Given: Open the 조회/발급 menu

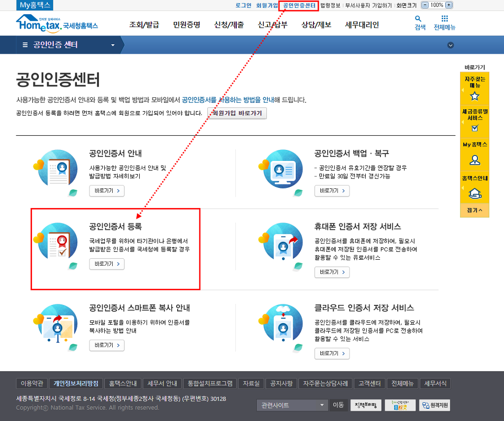Looking at the screenshot, I should click(x=144, y=25).
